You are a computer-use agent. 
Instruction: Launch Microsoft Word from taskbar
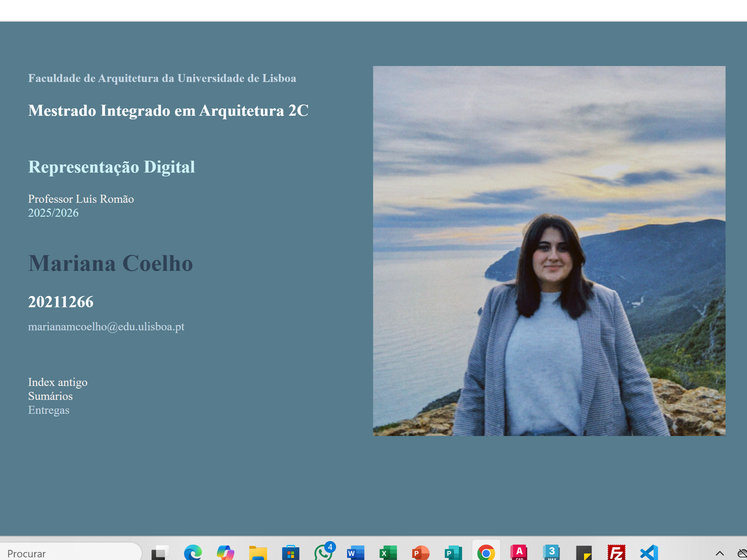[x=356, y=553]
